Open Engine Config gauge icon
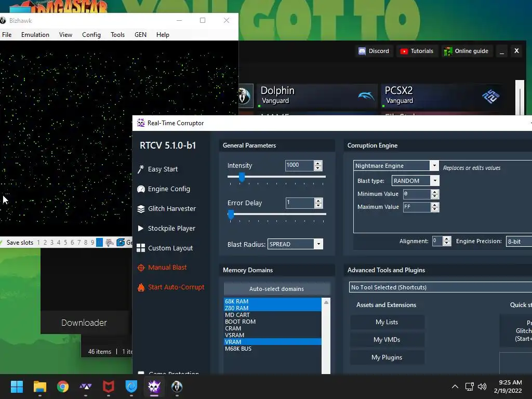The width and height of the screenshot is (532, 399). click(x=141, y=189)
